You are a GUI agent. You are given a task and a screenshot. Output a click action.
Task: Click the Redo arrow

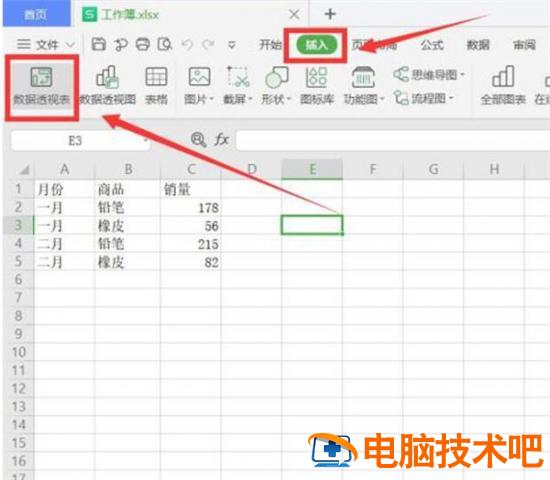[x=209, y=45]
